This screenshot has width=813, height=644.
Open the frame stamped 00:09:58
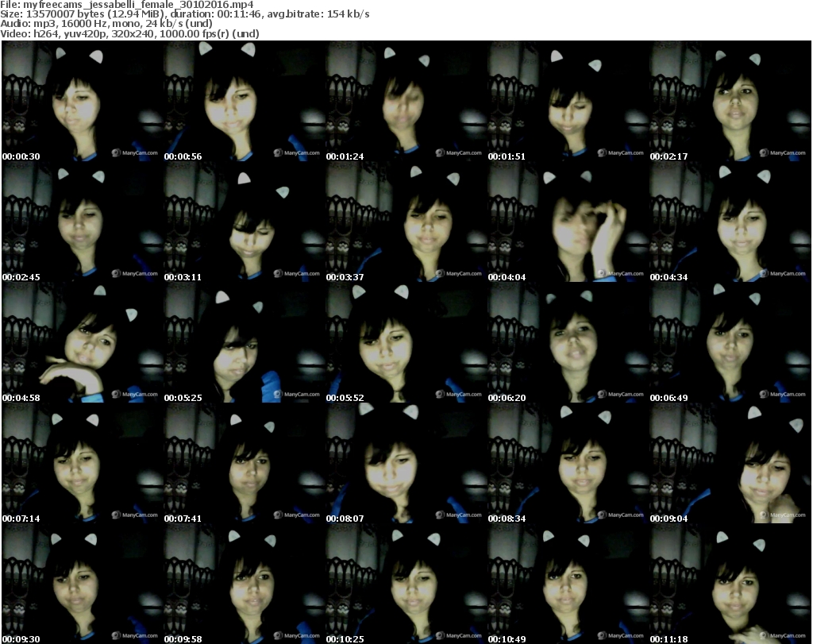tap(245, 584)
